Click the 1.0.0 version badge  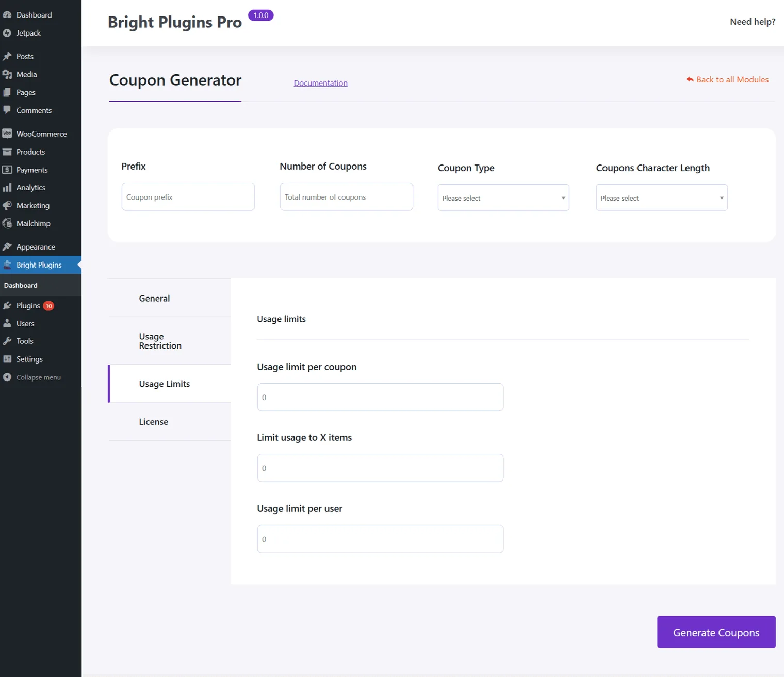click(x=261, y=15)
